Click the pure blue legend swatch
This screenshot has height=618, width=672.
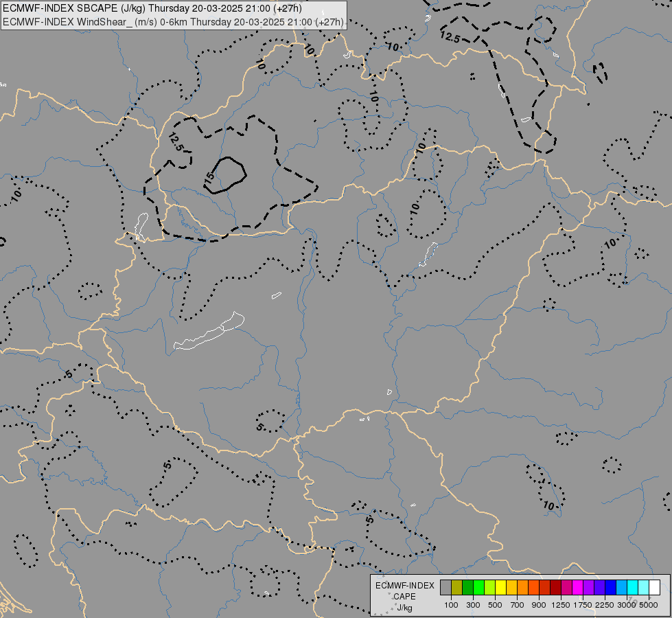point(611,588)
